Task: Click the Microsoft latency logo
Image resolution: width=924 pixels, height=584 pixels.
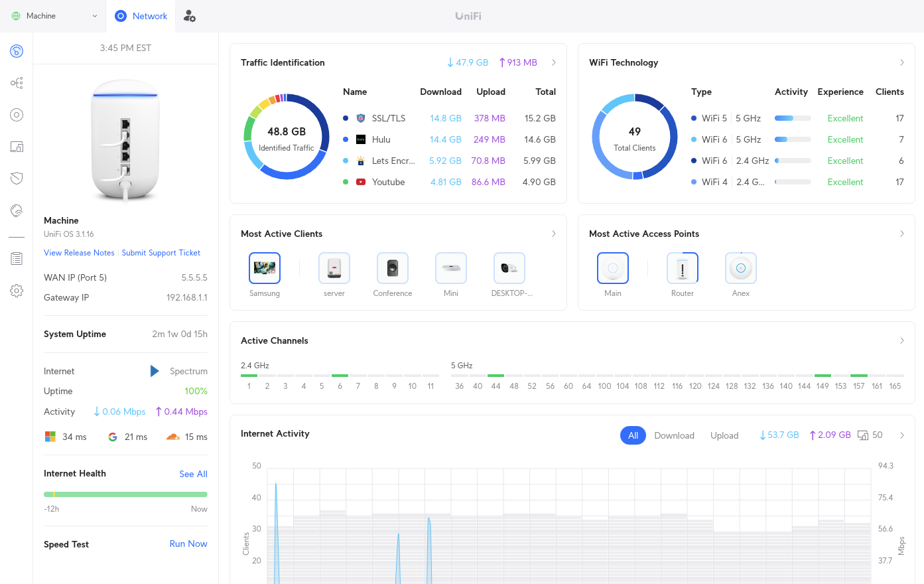Action: tap(50, 437)
